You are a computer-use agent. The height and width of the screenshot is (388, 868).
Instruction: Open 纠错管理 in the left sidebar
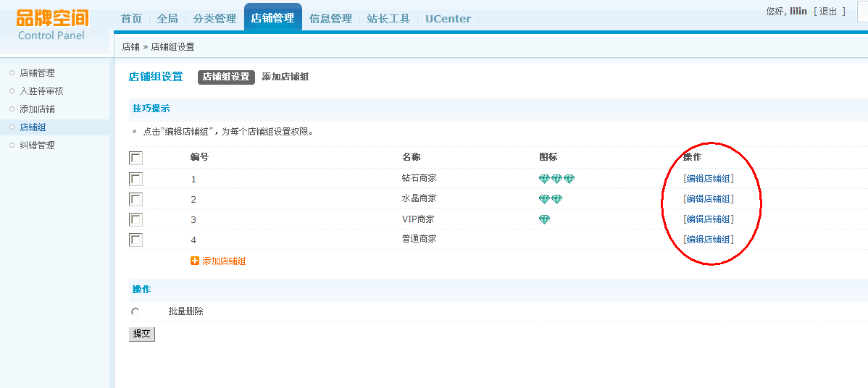click(x=38, y=145)
